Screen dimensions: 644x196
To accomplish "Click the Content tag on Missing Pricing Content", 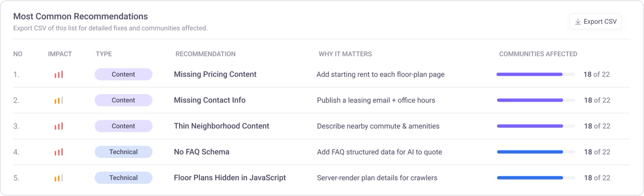I will (x=124, y=74).
